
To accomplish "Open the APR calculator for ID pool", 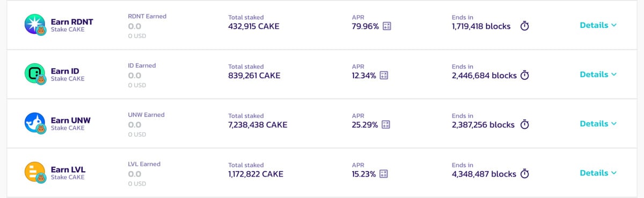I will coord(384,76).
